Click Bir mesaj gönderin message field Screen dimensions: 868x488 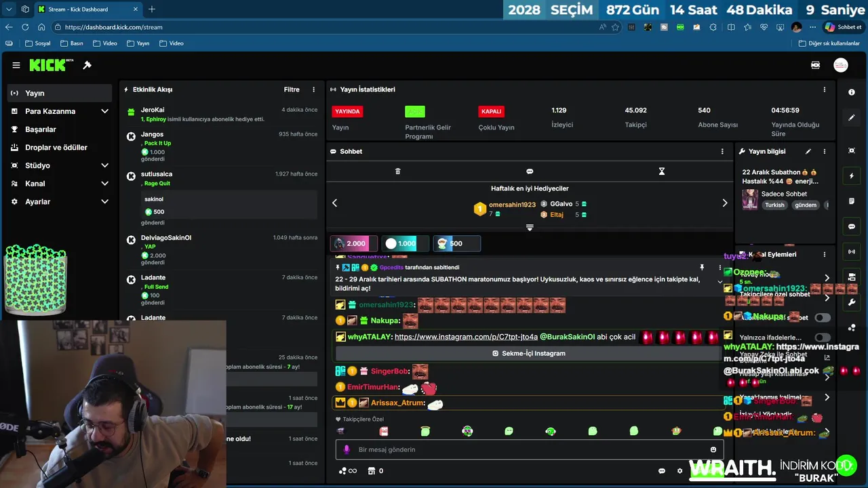[529, 449]
